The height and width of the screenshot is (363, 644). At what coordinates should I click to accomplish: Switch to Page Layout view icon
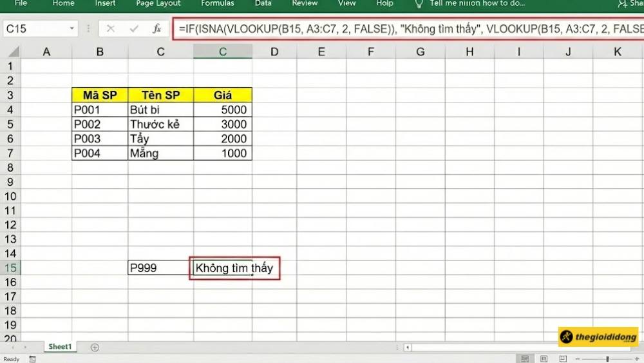click(543, 359)
